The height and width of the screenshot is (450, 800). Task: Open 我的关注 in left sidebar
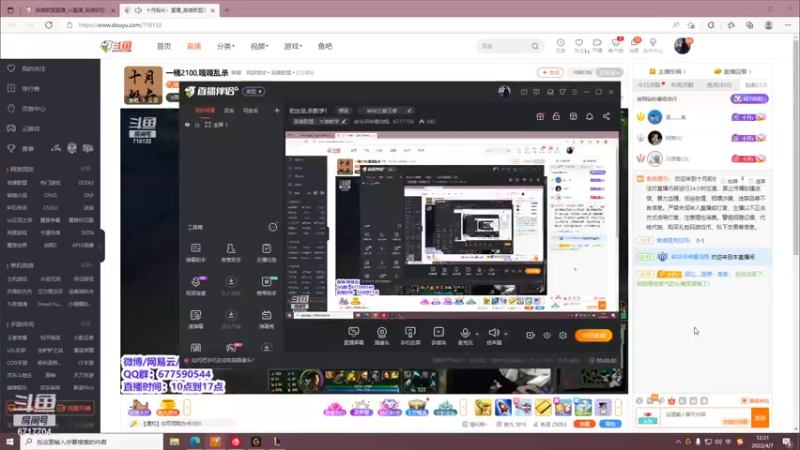[x=33, y=68]
